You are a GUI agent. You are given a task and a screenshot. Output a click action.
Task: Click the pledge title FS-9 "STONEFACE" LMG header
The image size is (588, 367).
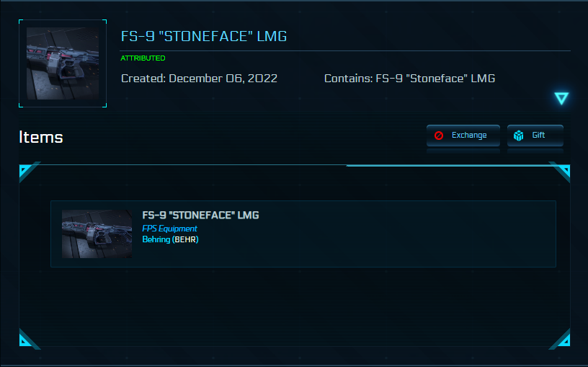click(x=203, y=37)
